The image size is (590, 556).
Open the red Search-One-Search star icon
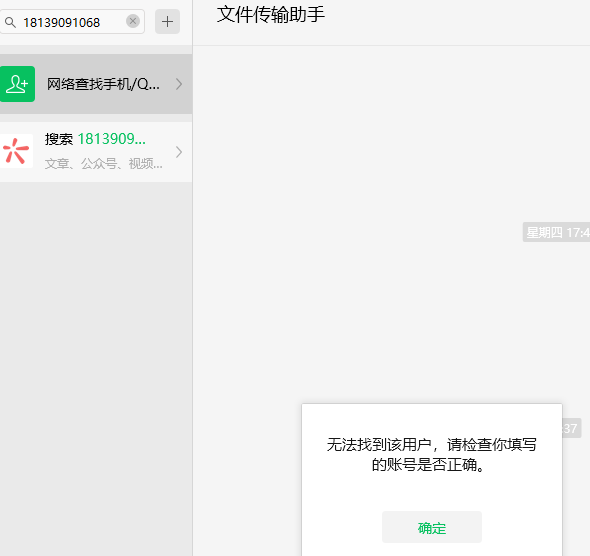coord(16,151)
